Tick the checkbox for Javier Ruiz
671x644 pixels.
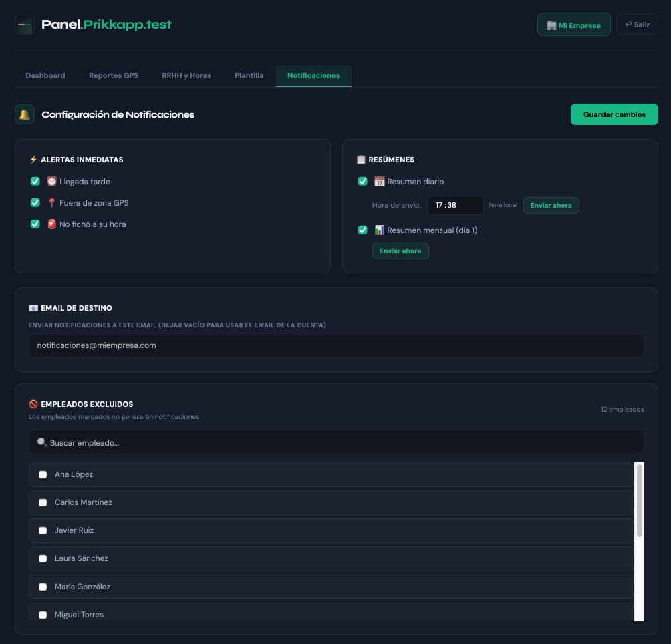tap(43, 530)
